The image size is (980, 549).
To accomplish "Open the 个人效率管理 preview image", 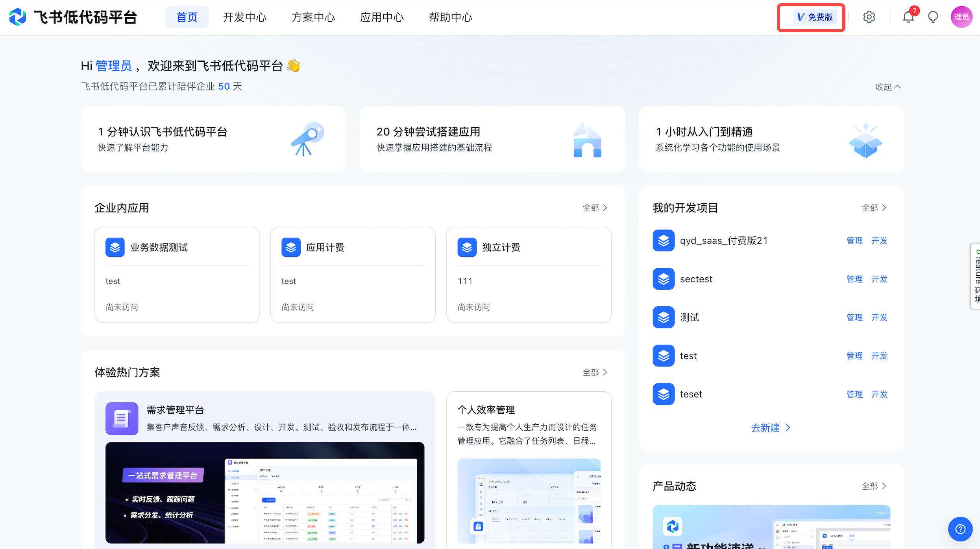I will click(x=529, y=501).
